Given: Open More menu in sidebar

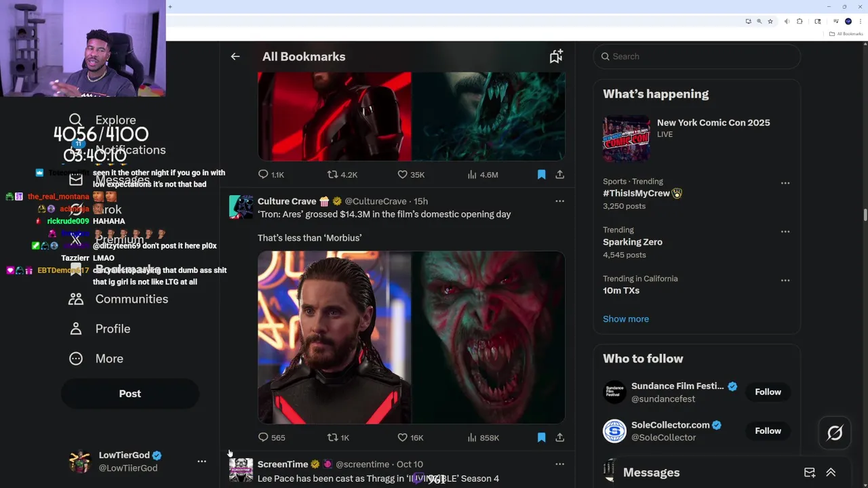Looking at the screenshot, I should tap(96, 359).
